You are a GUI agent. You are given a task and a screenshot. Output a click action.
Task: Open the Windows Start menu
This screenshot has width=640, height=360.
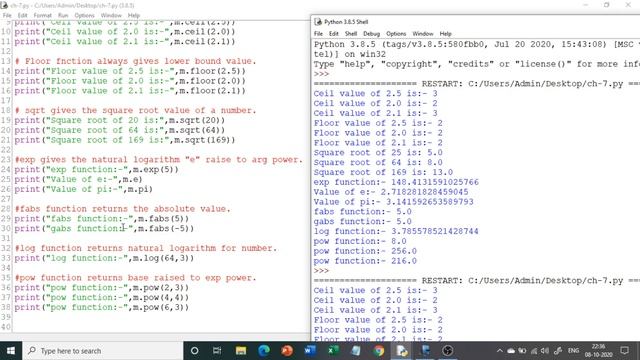click(11, 351)
